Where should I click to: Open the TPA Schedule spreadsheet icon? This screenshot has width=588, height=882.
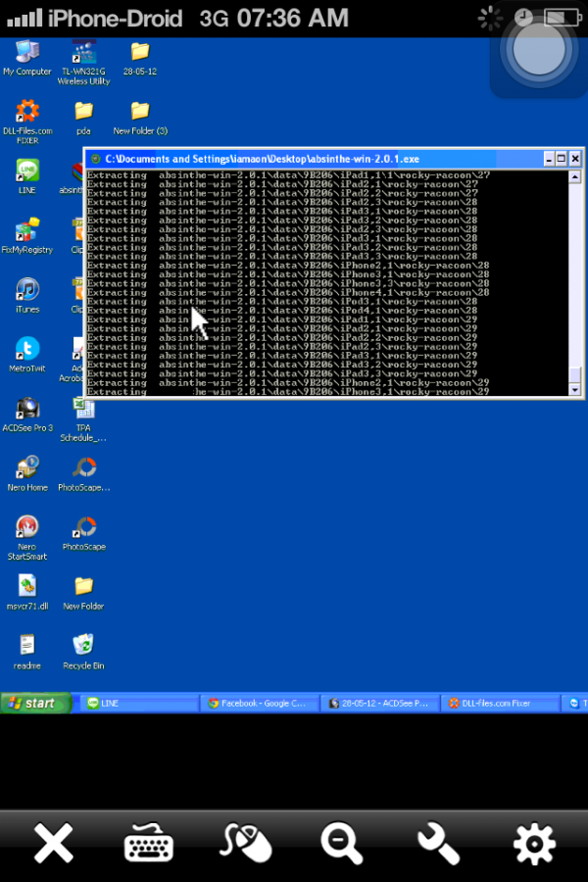click(83, 419)
